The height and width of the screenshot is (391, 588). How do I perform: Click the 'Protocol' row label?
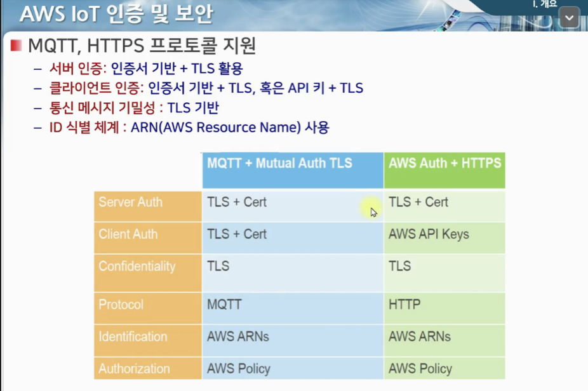click(148, 308)
